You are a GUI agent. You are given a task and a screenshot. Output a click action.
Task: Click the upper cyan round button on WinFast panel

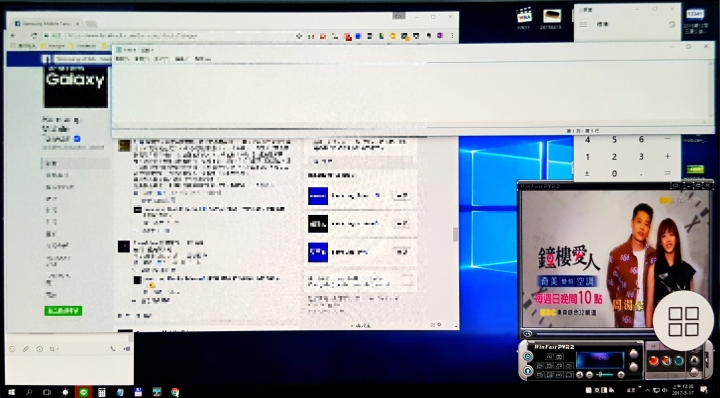[528, 356]
